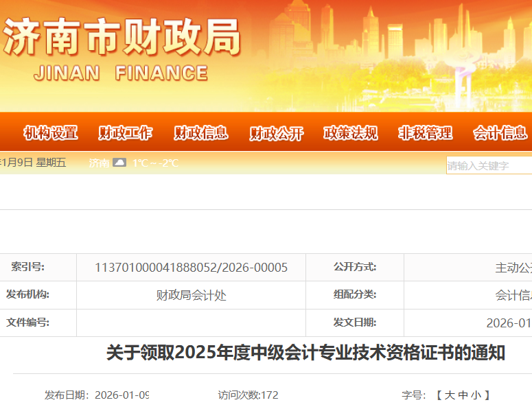Click the 访问次数 visit count text
The width and height of the screenshot is (532, 420).
(x=248, y=395)
